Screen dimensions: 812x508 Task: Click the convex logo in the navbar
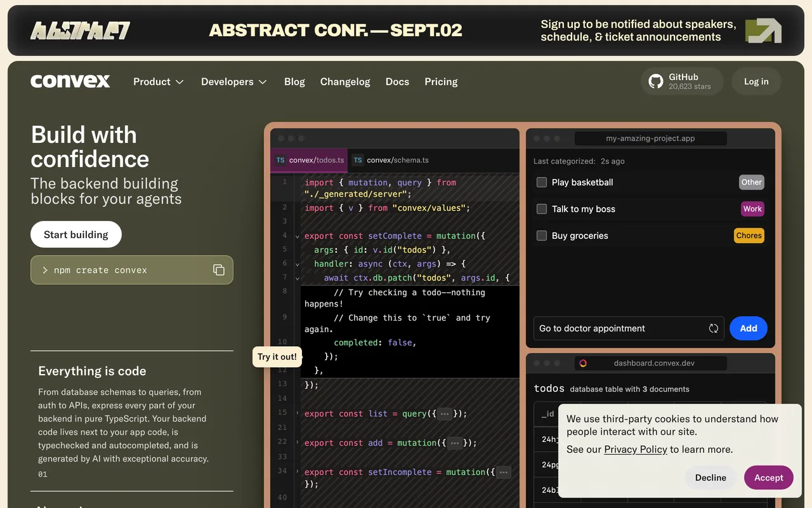pos(70,81)
